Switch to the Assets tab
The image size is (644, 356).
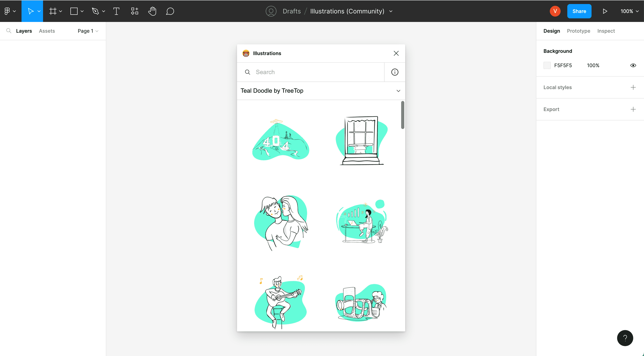click(47, 31)
